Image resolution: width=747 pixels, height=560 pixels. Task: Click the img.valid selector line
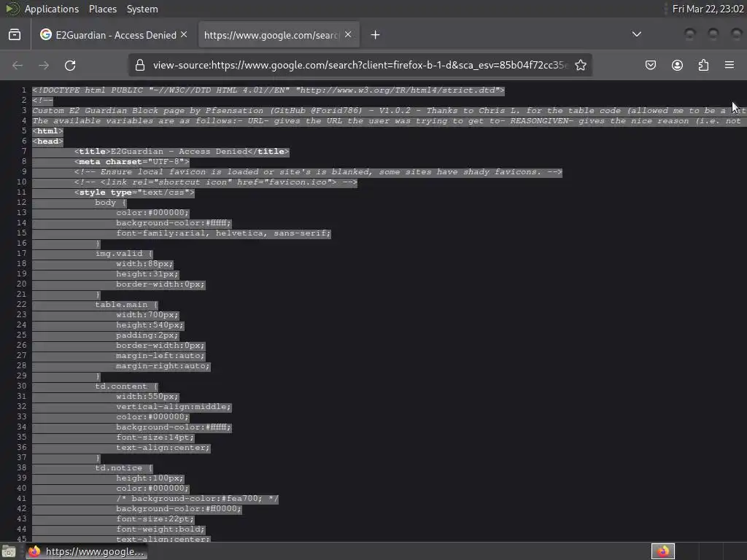point(124,253)
